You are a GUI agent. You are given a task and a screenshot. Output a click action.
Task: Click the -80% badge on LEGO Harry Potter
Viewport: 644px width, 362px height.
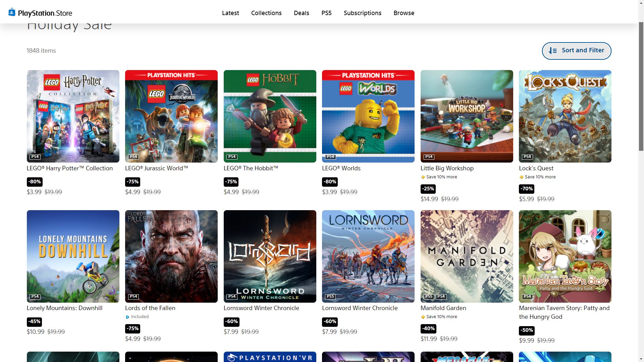35,182
